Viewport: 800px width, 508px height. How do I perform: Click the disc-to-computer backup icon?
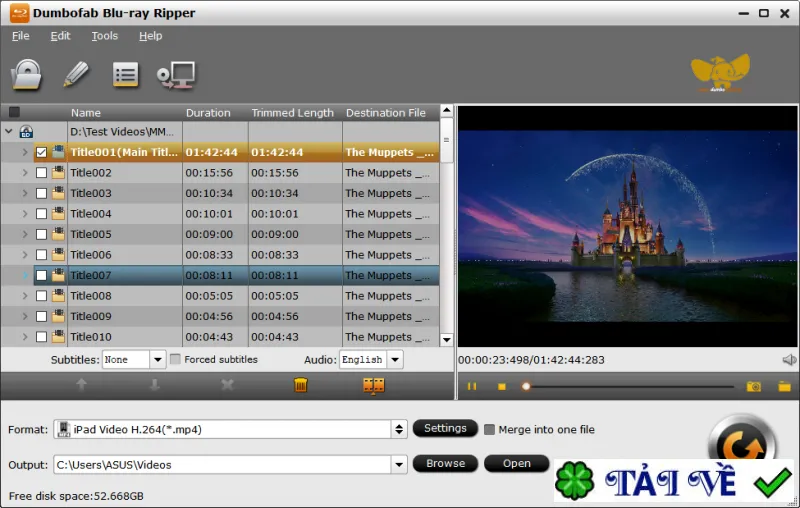tap(176, 75)
